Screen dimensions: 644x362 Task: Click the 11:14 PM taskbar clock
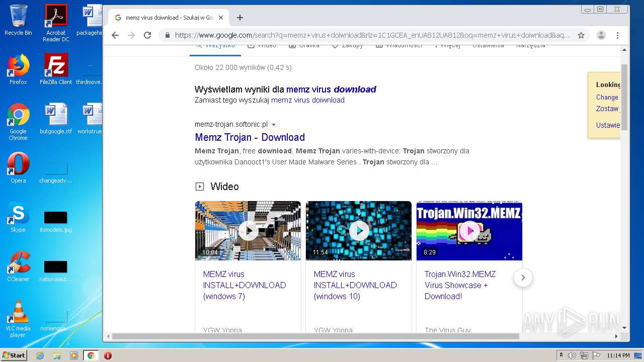click(618, 355)
